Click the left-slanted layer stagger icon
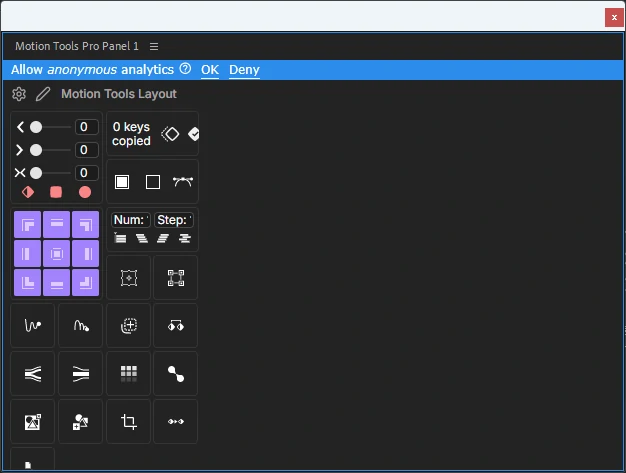Viewport: 626px width, 473px height. tap(142, 239)
